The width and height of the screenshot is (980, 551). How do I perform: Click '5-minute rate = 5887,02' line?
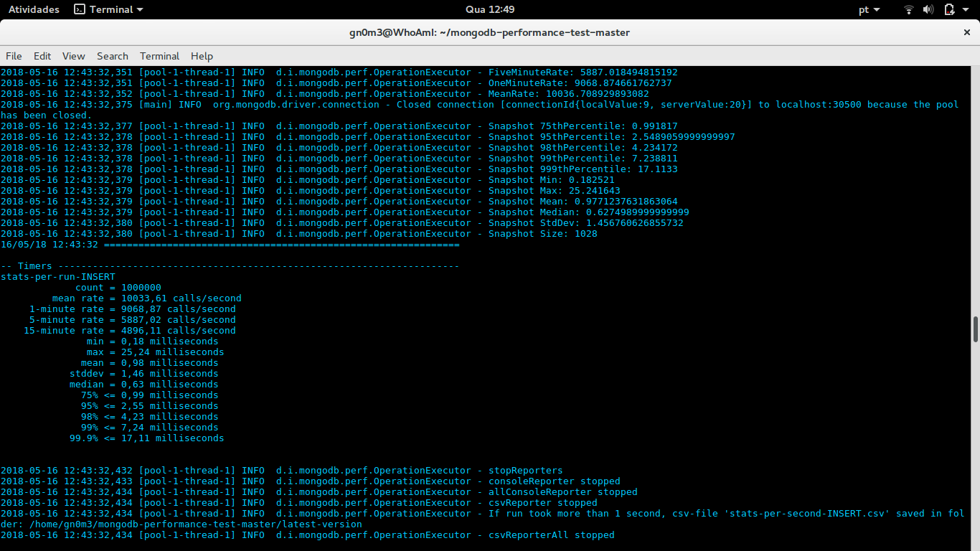tap(133, 320)
